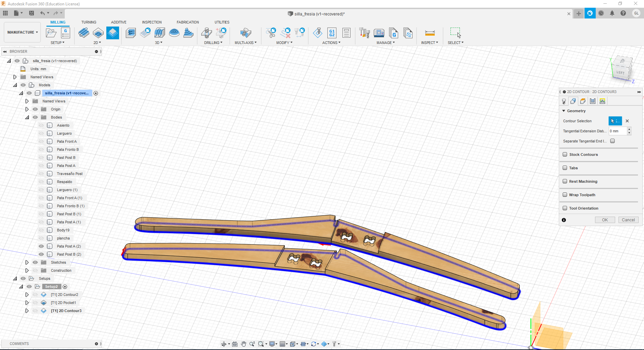
Task: Select the 2D Pocket tool icon
Action: [98, 33]
